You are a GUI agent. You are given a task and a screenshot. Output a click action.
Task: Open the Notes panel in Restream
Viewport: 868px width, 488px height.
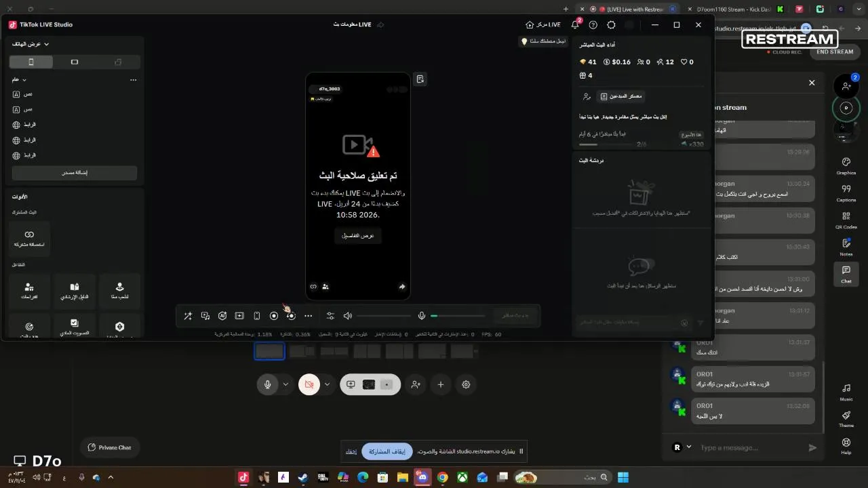coord(846,247)
